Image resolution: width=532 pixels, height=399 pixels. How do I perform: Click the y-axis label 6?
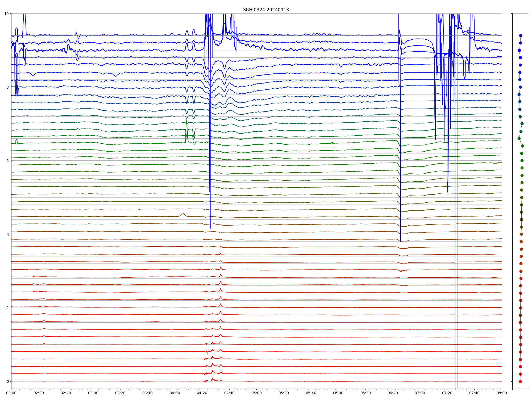pos(7,161)
